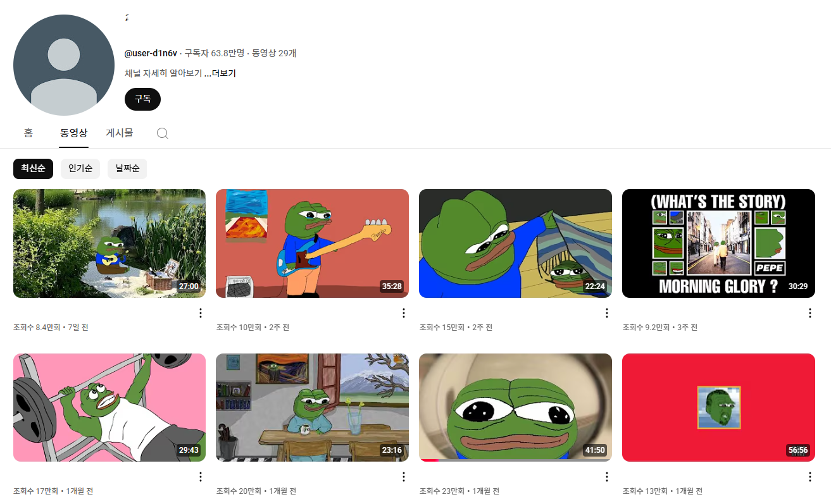Screen dimensions: 831x504
Task: Open the Morning Glory video thumbnail 30:29
Action: coord(719,243)
